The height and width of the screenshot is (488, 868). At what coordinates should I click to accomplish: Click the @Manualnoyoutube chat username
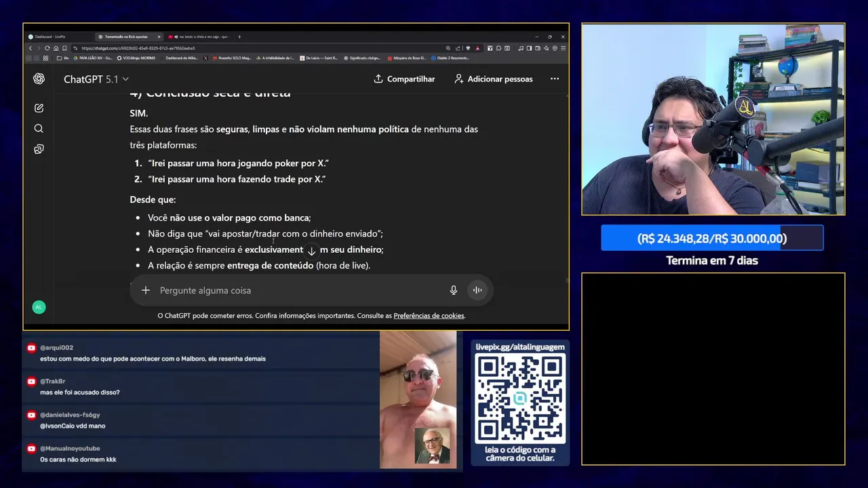click(x=70, y=449)
